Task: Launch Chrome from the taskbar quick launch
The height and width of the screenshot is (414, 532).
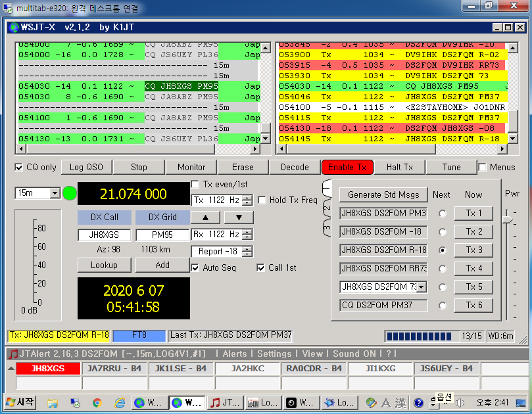Action: [x=97, y=403]
